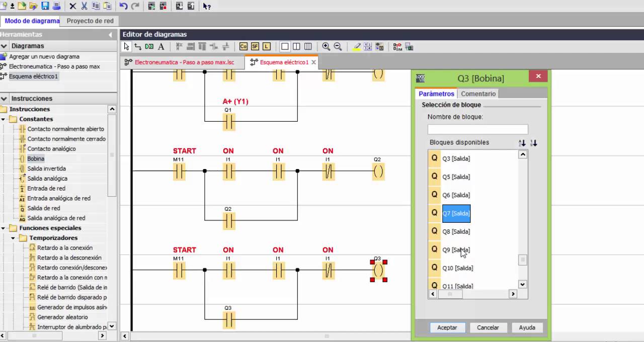Click the SF special functions icon
The image size is (644, 342).
point(255,46)
